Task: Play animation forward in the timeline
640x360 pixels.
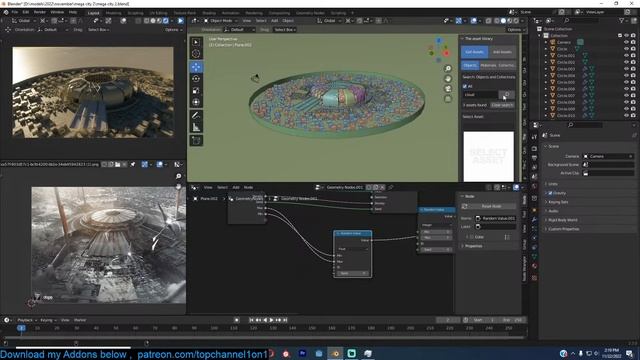Action: point(271,320)
